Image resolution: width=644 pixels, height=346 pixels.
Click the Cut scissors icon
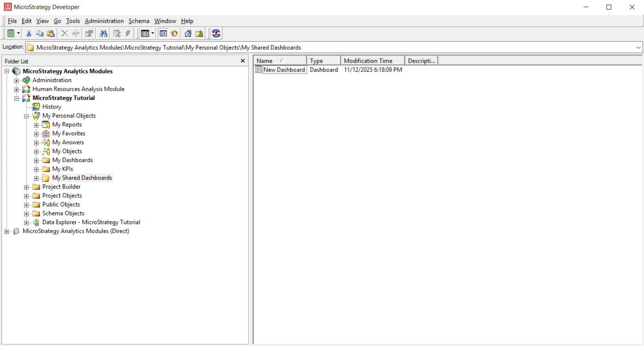[28, 34]
